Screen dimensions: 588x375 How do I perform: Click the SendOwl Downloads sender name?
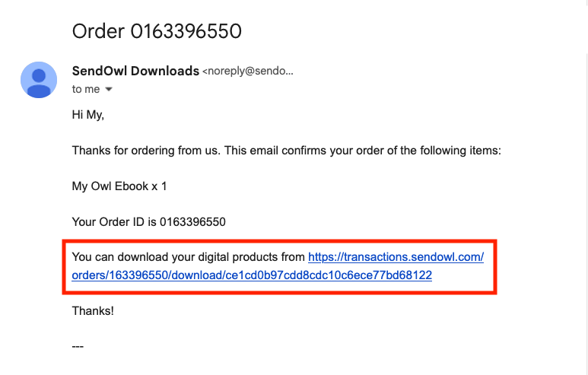[135, 71]
